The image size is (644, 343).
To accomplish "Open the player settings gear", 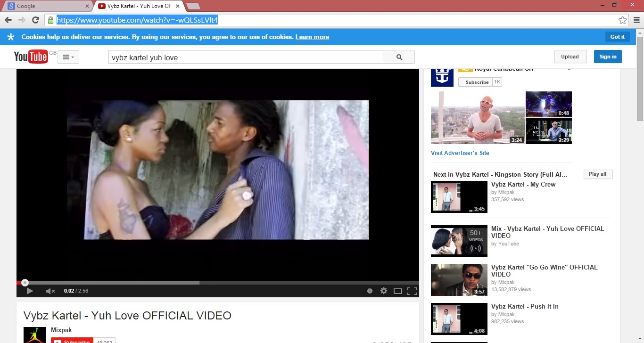I will coord(384,291).
